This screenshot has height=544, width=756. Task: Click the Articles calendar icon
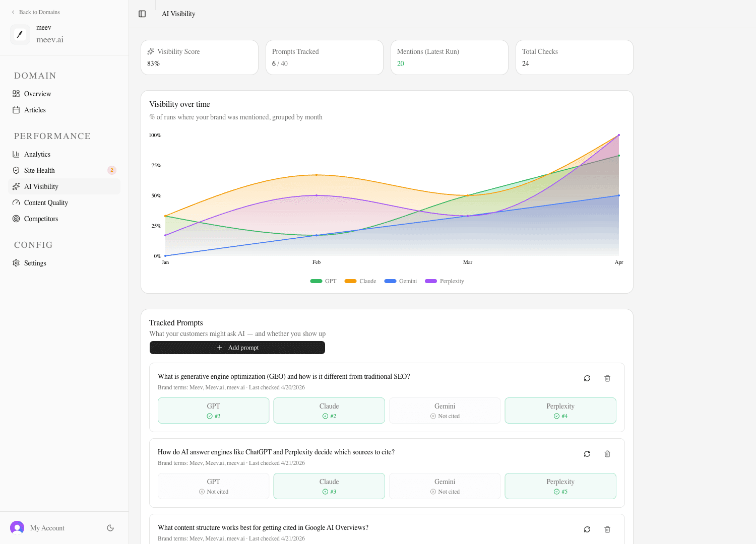(16, 110)
